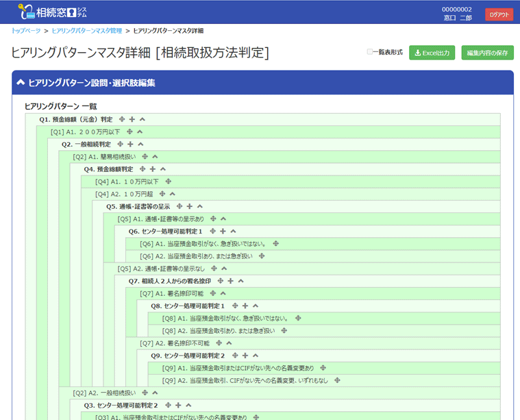
Task: Collapse the ヒアリングパターン設問・選択肢編集 panel header
Action: coord(21,83)
